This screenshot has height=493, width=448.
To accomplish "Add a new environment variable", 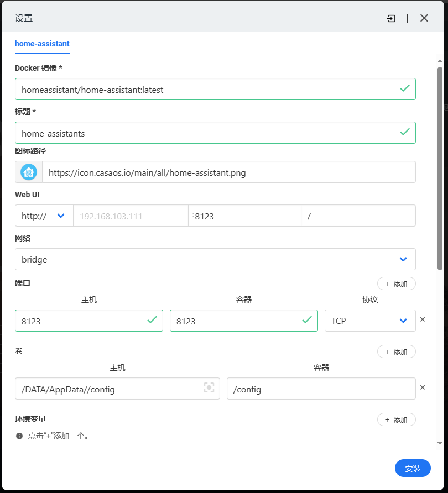I will pyautogui.click(x=397, y=419).
